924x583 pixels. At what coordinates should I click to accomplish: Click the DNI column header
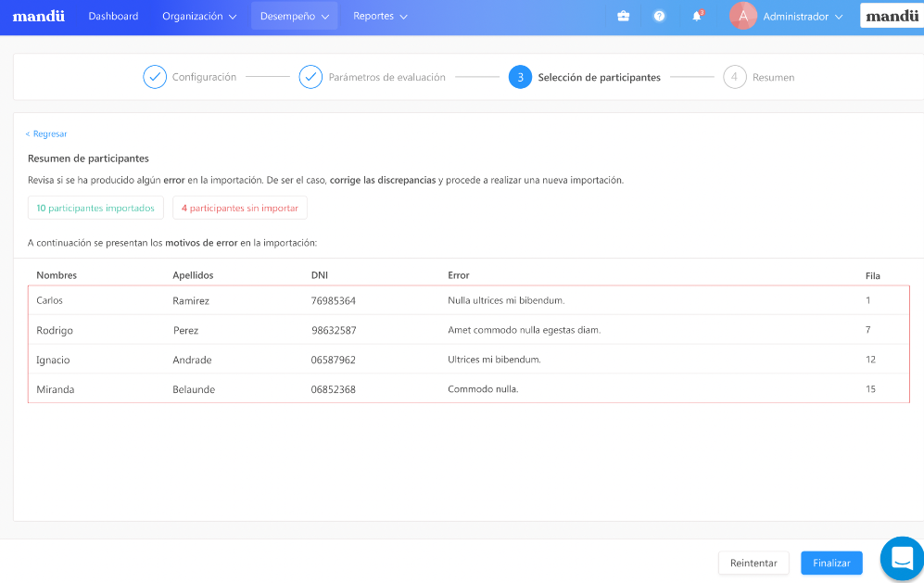[320, 275]
